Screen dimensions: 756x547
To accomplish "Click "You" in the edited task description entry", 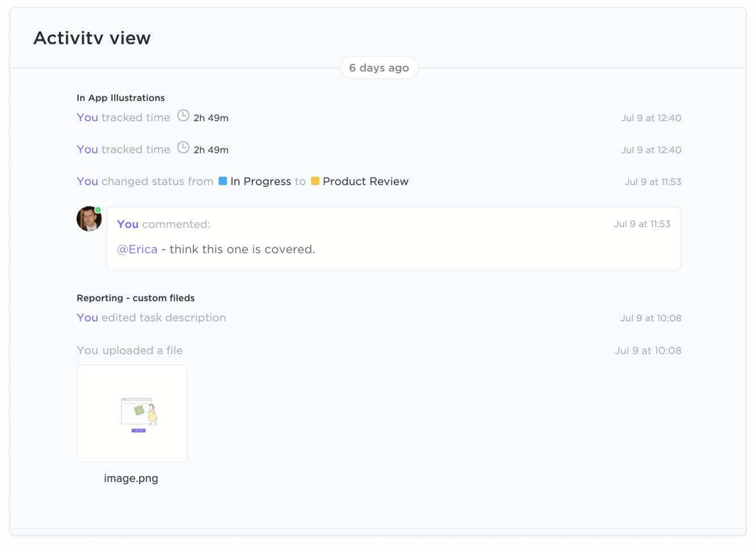I will click(x=88, y=318).
